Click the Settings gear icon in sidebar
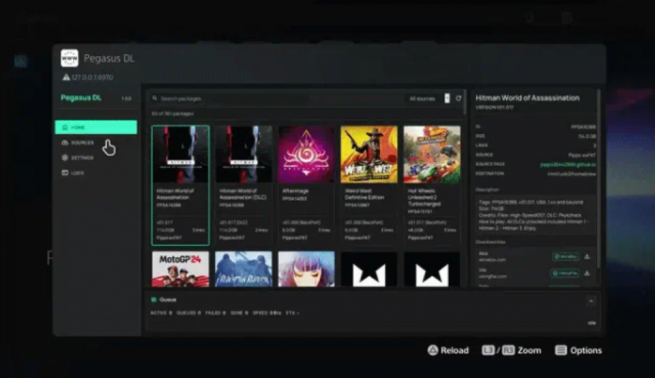 [65, 157]
